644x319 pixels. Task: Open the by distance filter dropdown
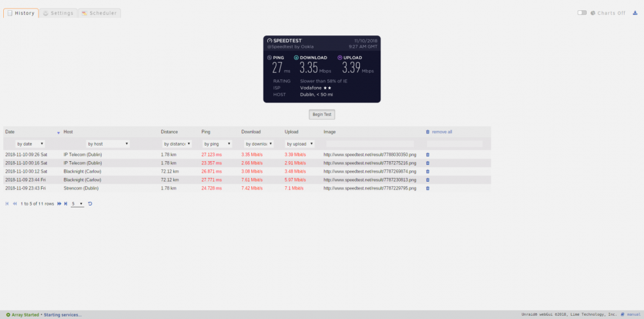click(177, 144)
